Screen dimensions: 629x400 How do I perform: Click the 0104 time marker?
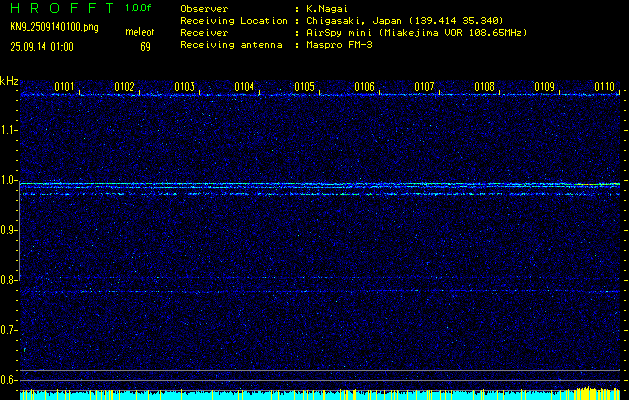pyautogui.click(x=244, y=87)
